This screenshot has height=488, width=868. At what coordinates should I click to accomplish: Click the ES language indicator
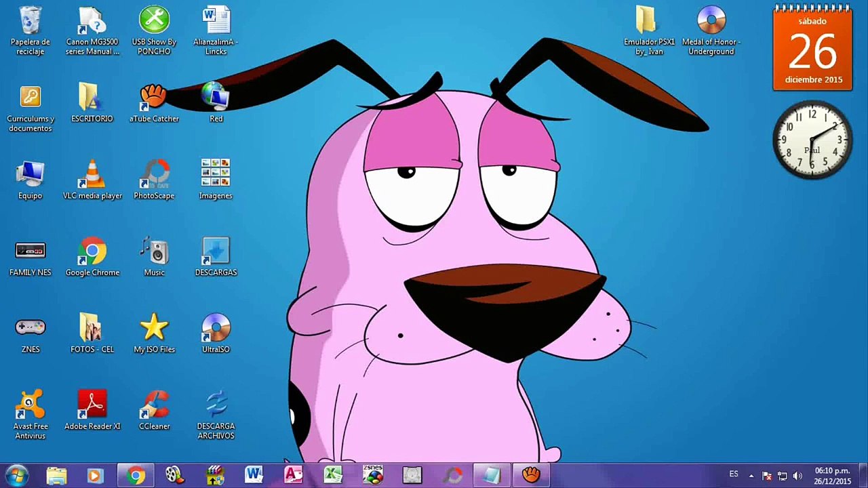tap(734, 474)
